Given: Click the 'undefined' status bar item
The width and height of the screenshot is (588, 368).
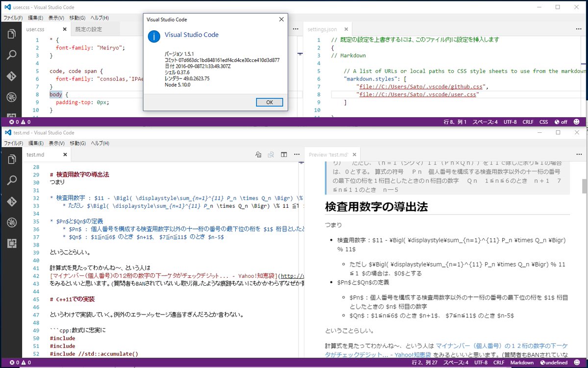Looking at the screenshot, I should [554, 363].
